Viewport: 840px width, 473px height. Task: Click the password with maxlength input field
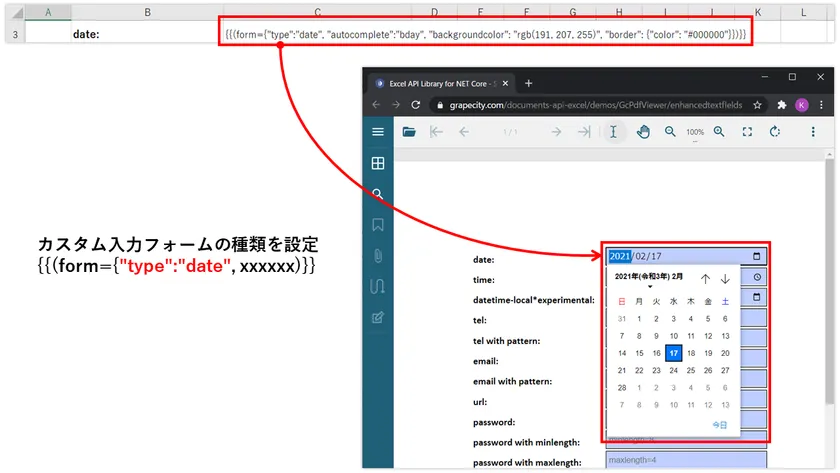pyautogui.click(x=686, y=461)
